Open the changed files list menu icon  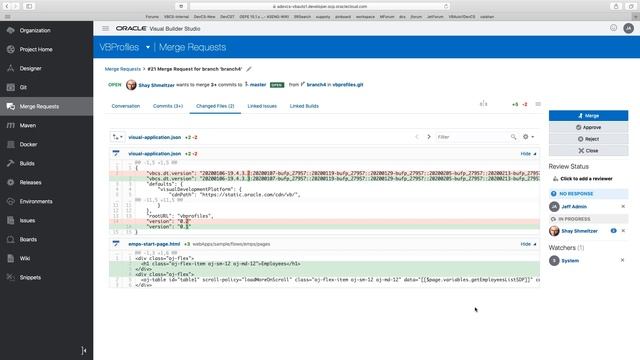[538, 104]
